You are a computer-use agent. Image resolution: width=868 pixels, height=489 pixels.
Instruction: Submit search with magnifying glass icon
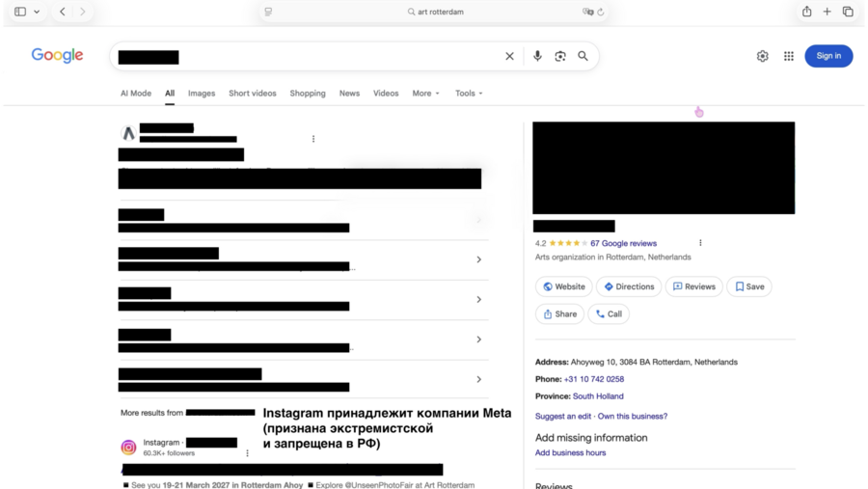point(583,56)
